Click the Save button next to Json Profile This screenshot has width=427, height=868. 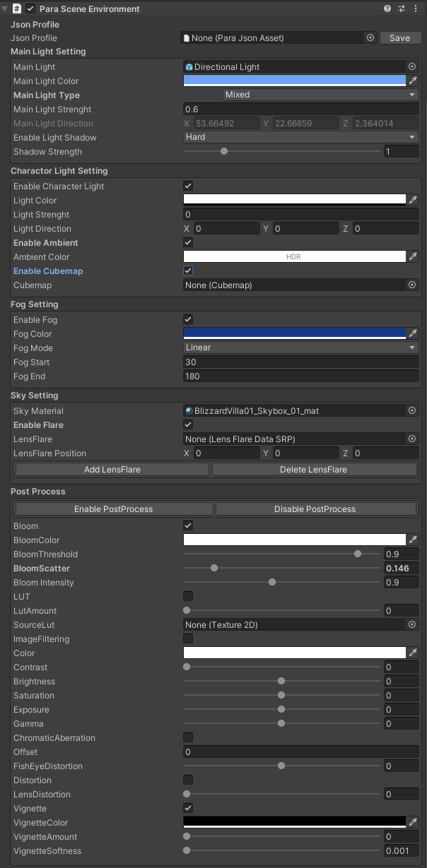tap(400, 37)
